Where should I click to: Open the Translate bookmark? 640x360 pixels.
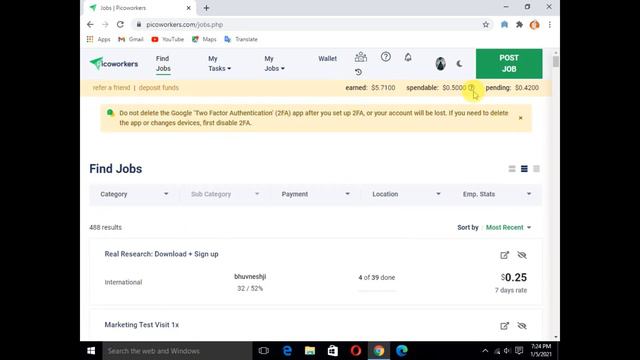tap(241, 39)
